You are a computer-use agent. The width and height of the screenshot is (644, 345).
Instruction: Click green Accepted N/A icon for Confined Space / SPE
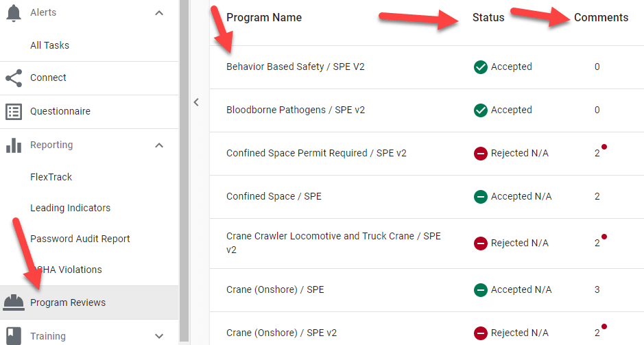tap(481, 197)
